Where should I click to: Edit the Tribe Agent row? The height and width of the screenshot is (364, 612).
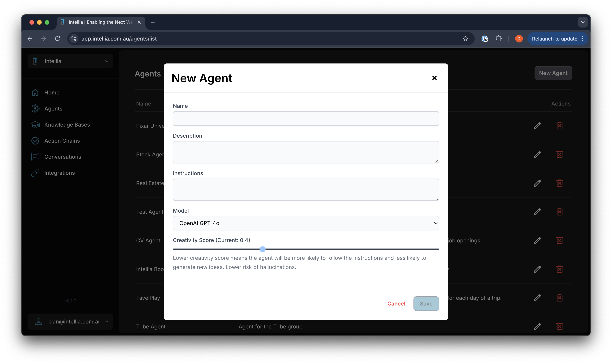537,327
